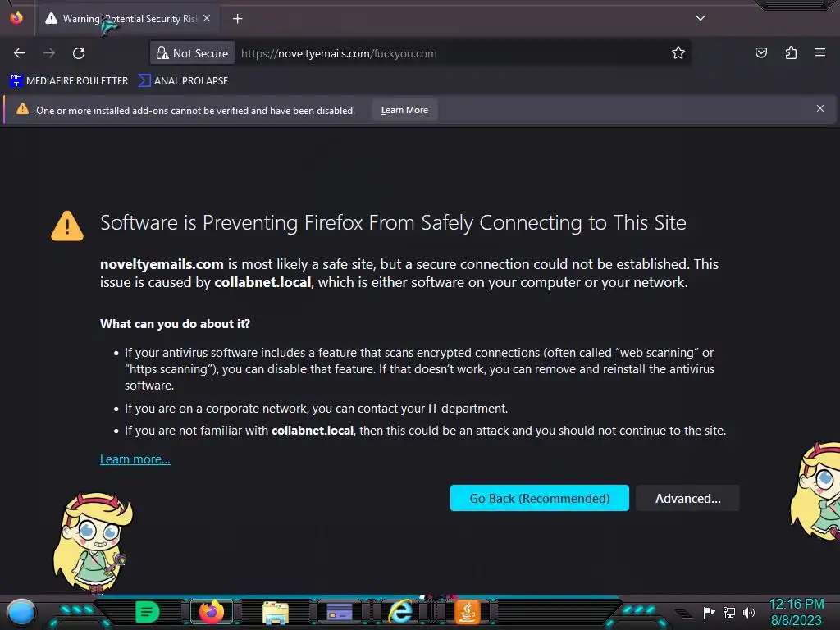The width and height of the screenshot is (840, 630).
Task: Expand the list all tabs chevron
Action: coord(701,18)
